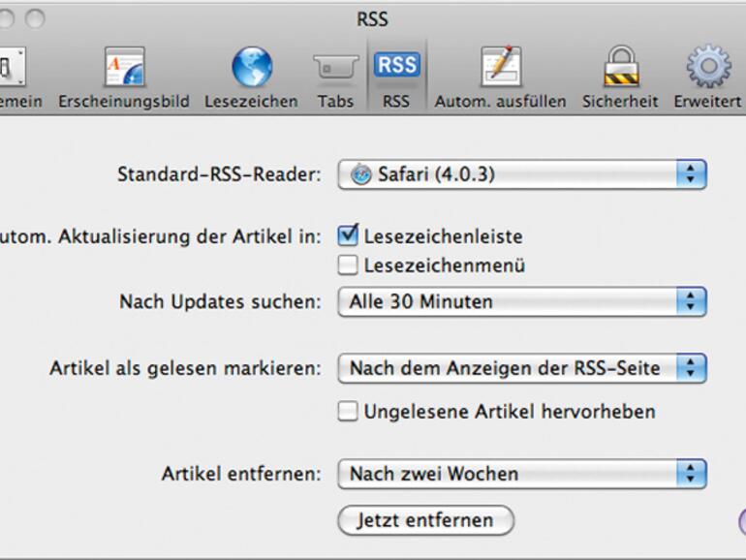Screen dimensions: 746x560
Task: Click the Safari compass icon in dropdown
Action: [x=360, y=174]
